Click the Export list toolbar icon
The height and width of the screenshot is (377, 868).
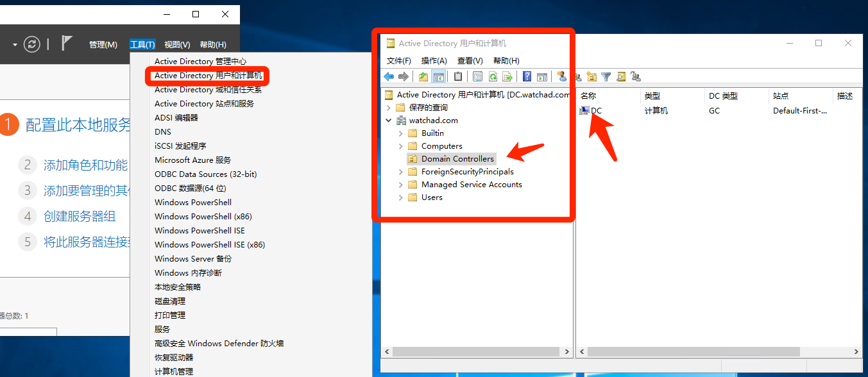507,77
